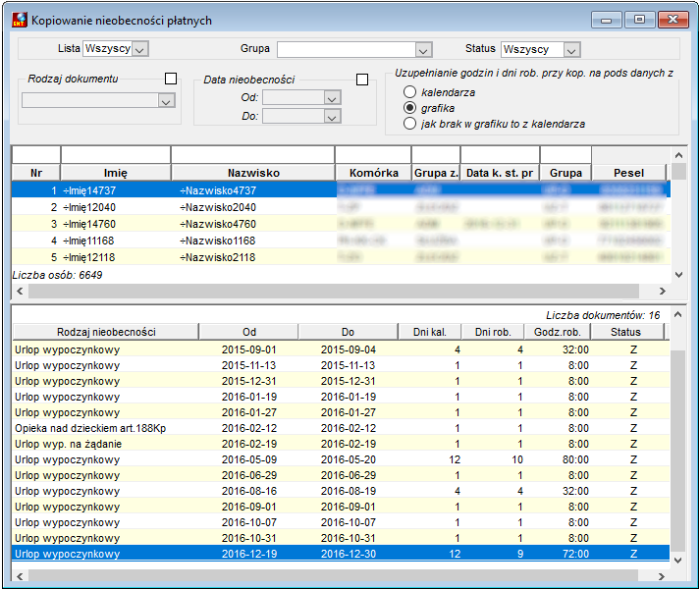This screenshot has width=700, height=590.
Task: Enable the Data nieobecności checkbox
Action: point(362,80)
